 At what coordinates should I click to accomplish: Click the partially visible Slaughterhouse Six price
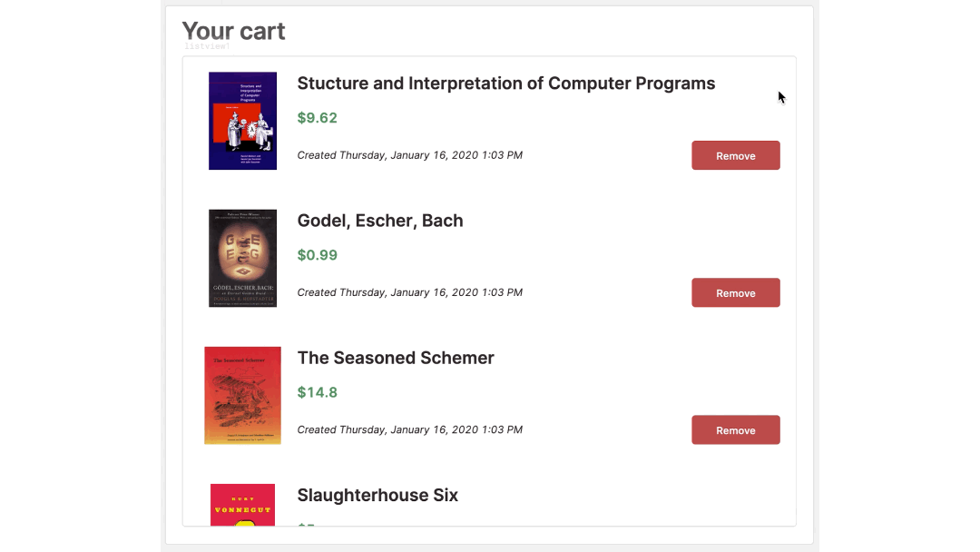(x=307, y=524)
